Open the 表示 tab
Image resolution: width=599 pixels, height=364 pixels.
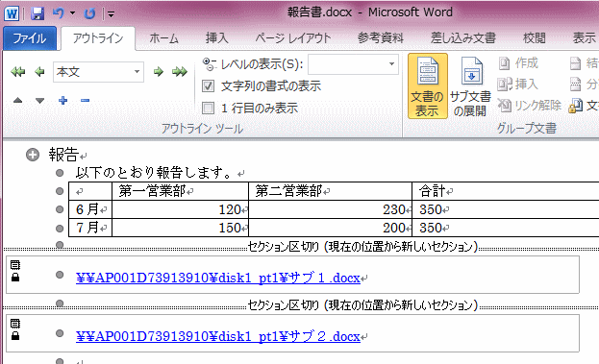point(584,38)
